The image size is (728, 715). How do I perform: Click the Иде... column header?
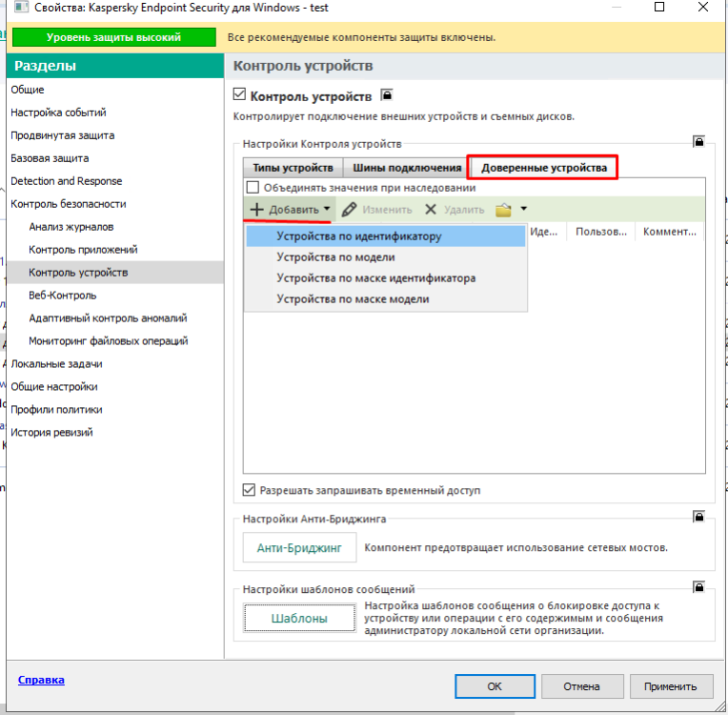(546, 232)
